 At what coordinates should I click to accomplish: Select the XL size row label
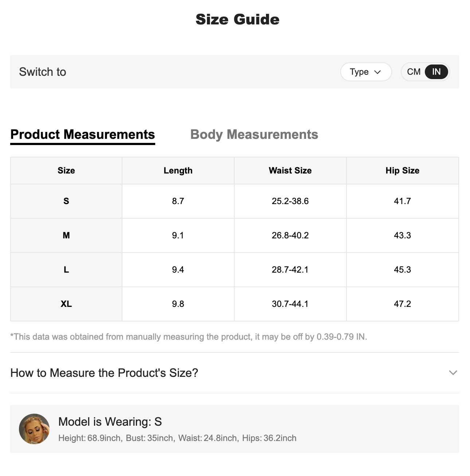point(66,304)
